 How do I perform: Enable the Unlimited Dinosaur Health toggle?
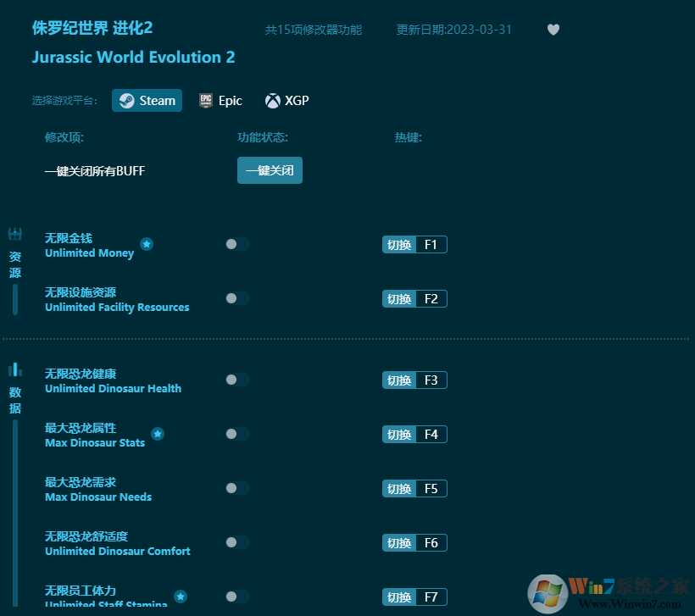(x=236, y=380)
